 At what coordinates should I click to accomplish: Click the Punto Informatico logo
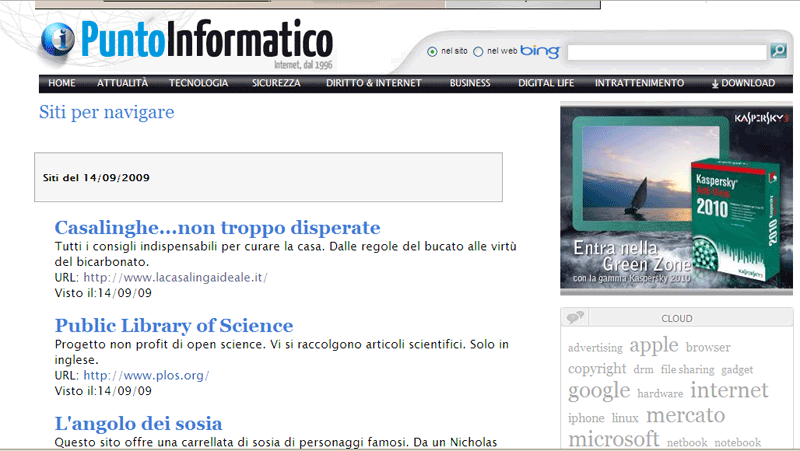point(187,44)
